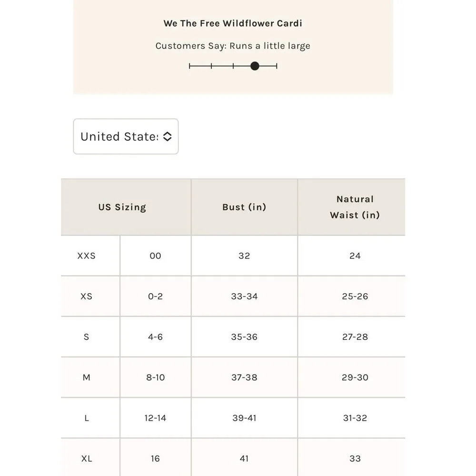Click the Natural Waist (in) column header

coord(355,207)
